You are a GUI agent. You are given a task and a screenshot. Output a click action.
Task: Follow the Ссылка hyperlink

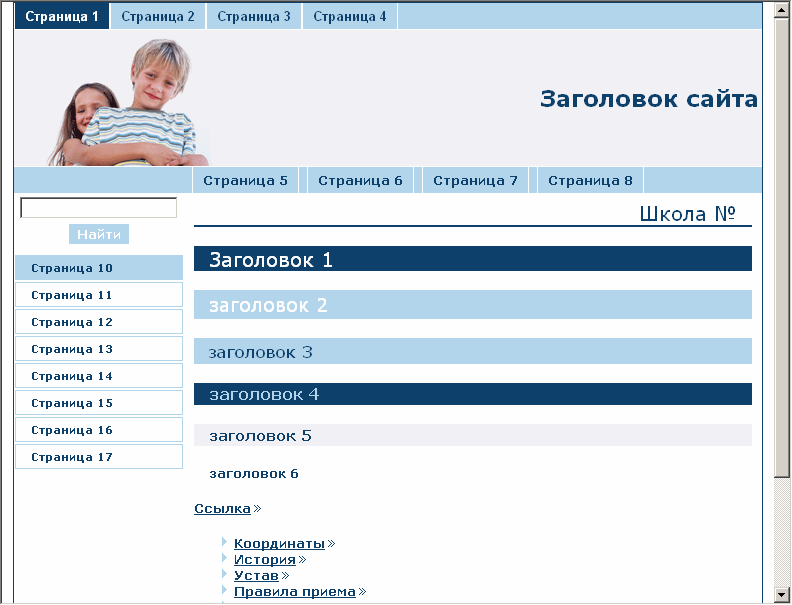coord(222,509)
